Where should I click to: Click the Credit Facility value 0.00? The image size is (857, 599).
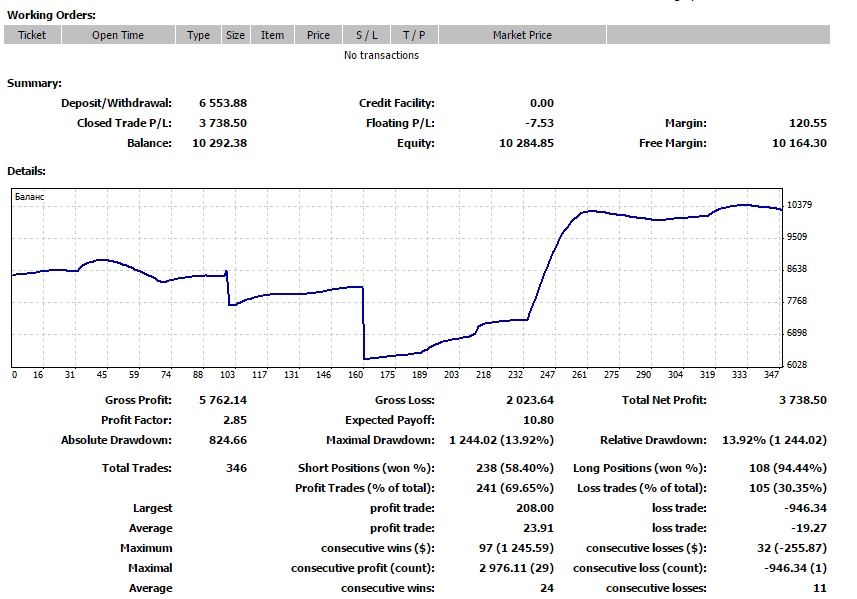[542, 103]
